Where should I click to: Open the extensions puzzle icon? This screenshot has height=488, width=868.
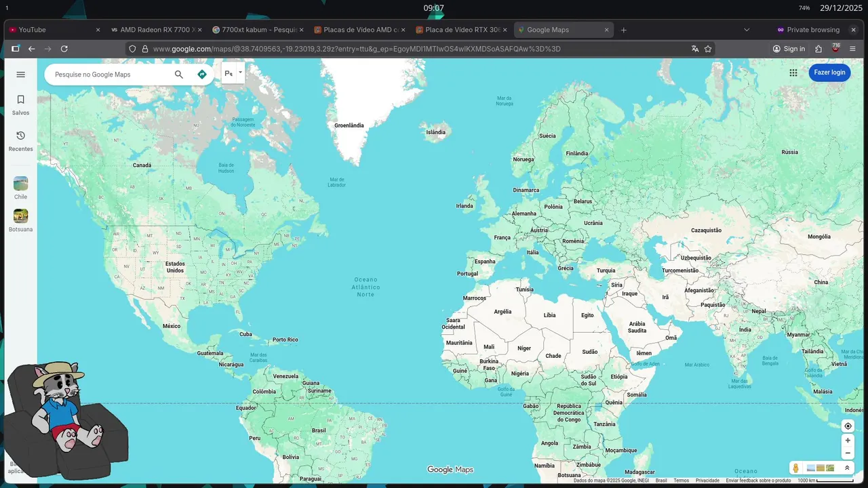click(x=818, y=49)
